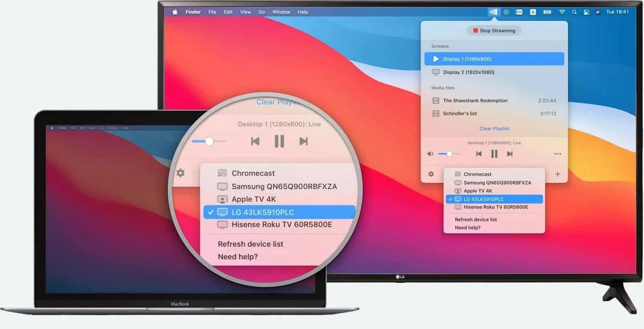Open the 'A' input source icon in the menu bar
The image size is (644, 329).
tap(533, 12)
